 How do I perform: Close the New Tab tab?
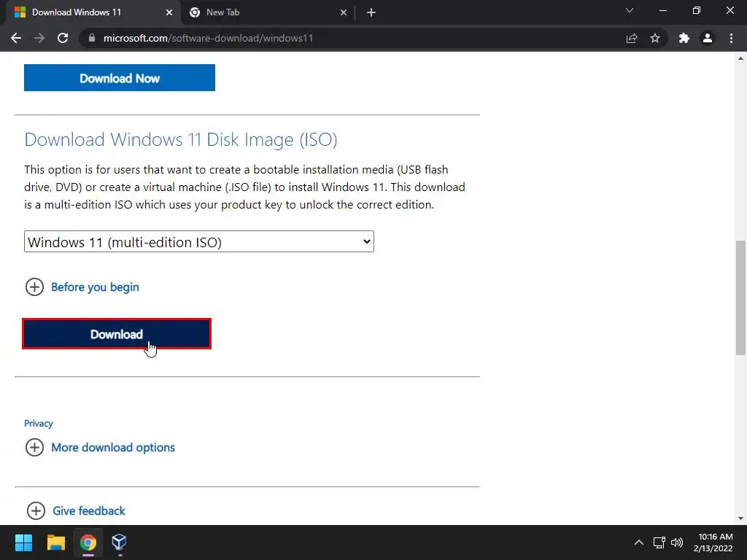coord(344,12)
